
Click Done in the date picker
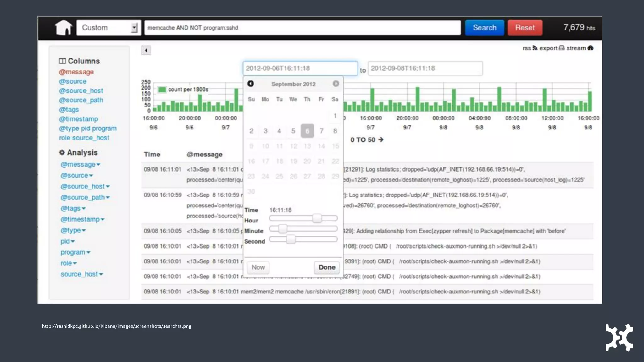327,267
